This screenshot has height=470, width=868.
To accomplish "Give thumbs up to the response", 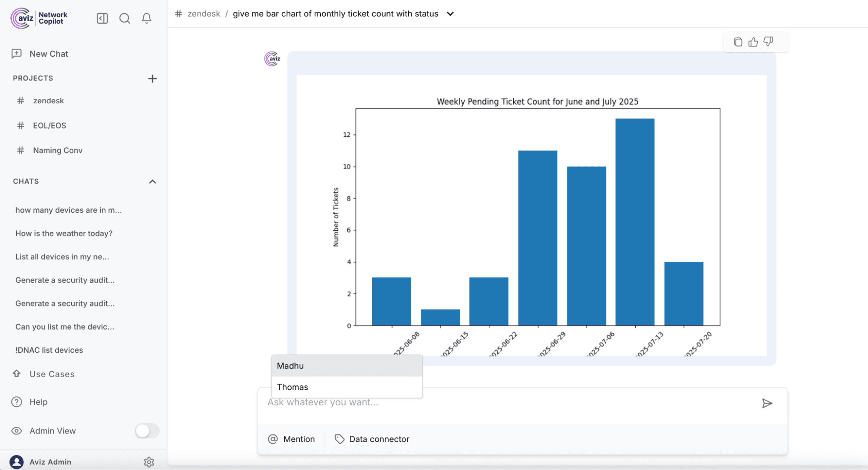I will (753, 42).
